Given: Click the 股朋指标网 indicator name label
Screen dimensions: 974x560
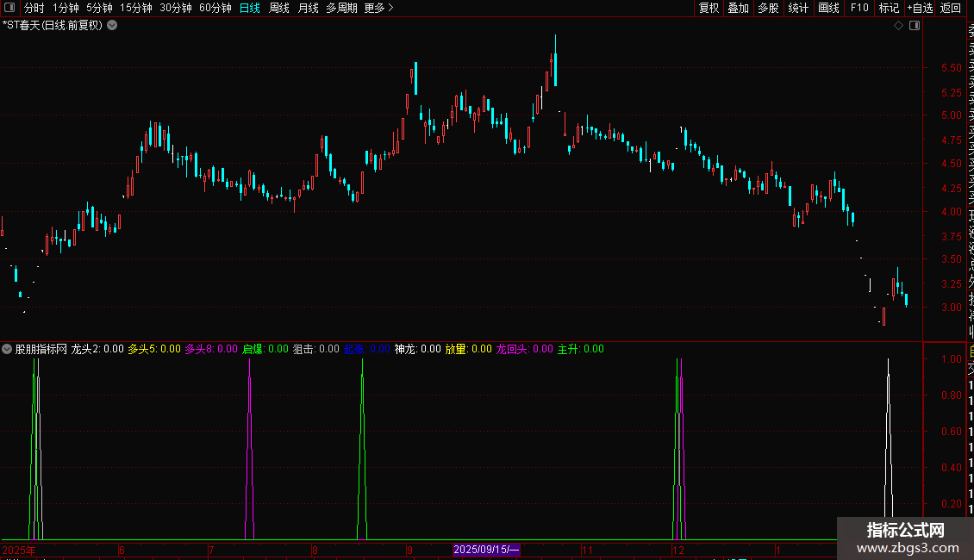Looking at the screenshot, I should tap(41, 349).
